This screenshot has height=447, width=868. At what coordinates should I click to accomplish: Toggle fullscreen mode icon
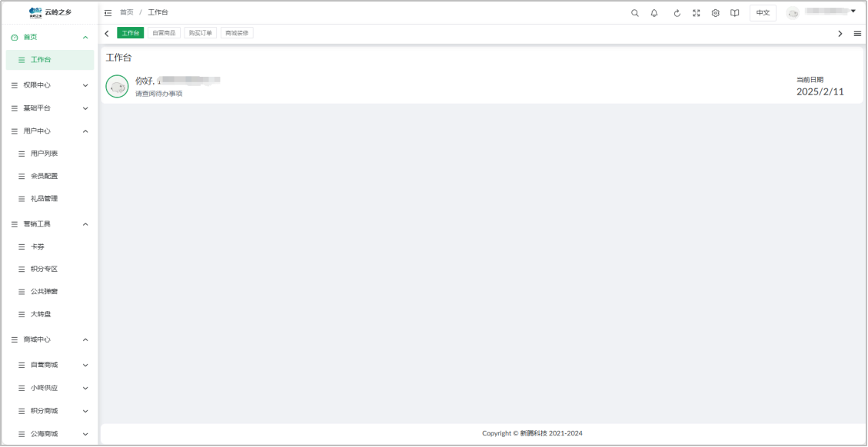click(697, 13)
